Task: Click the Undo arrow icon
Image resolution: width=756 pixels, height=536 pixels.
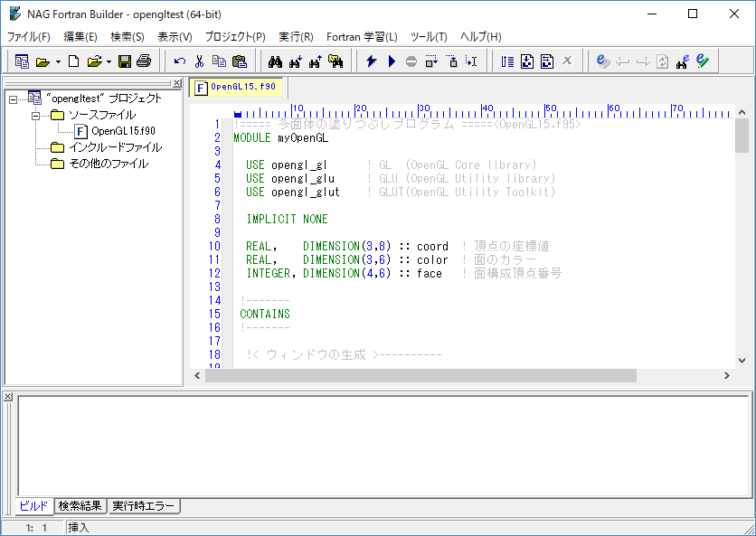Action: click(x=180, y=61)
